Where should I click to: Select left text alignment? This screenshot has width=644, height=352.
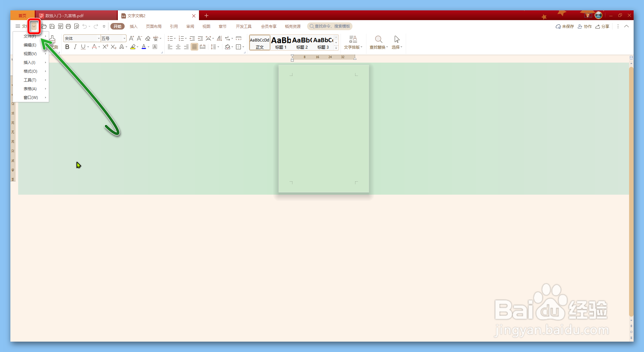tap(170, 47)
